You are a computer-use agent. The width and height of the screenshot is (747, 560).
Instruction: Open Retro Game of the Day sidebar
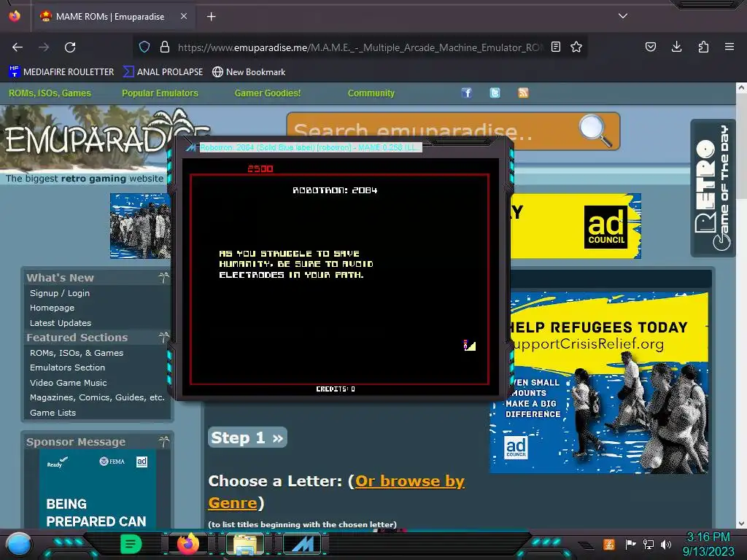point(713,188)
